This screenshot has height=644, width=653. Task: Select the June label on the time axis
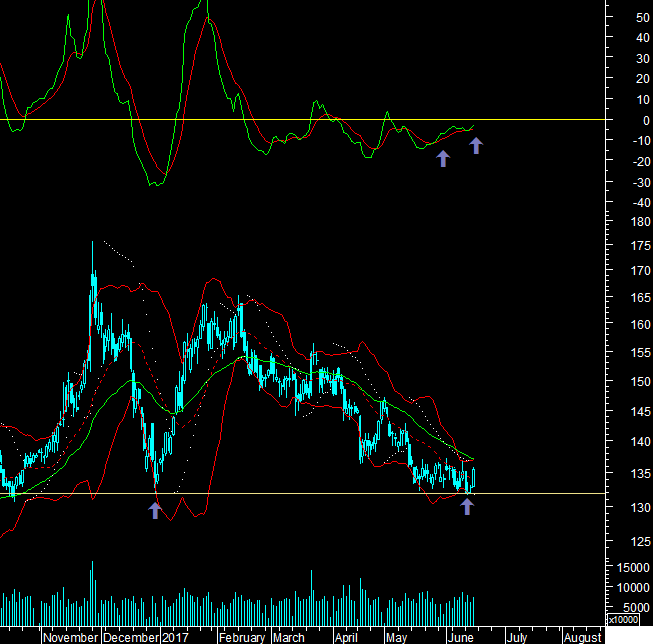click(x=460, y=638)
